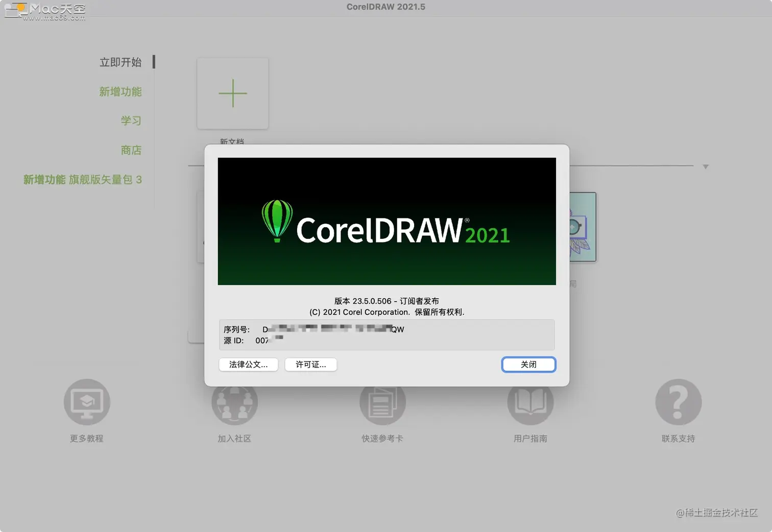772x532 pixels.
Task: Click the CorelDRAW 2021 banner image
Action: coord(387,221)
